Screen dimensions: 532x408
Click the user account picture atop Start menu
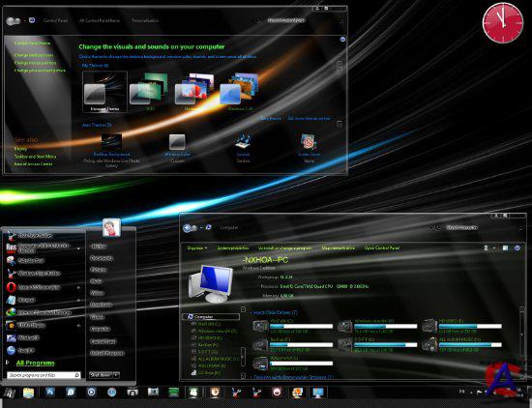click(111, 227)
